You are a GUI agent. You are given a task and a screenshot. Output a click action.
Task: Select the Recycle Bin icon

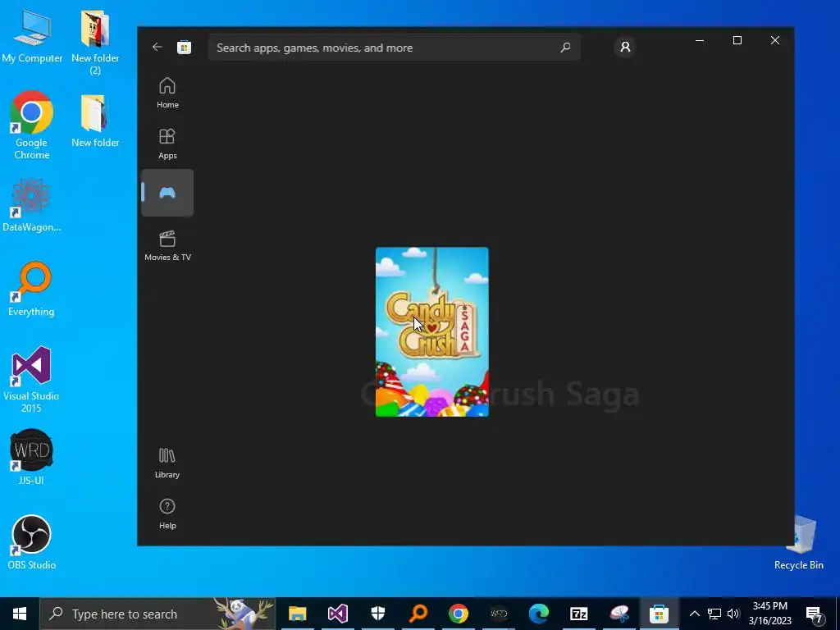click(x=799, y=543)
